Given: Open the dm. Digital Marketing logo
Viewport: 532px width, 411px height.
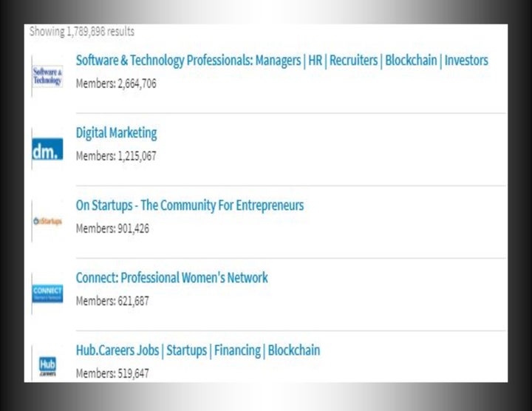Looking at the screenshot, I should (x=47, y=149).
